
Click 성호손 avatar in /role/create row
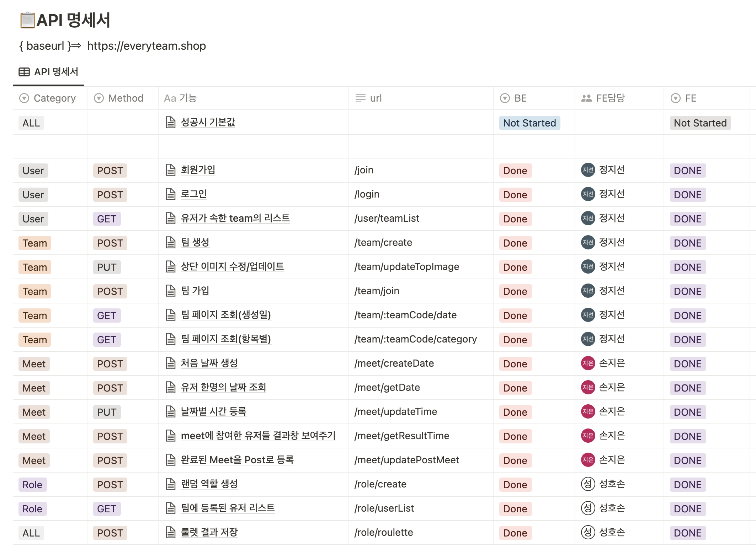(588, 484)
